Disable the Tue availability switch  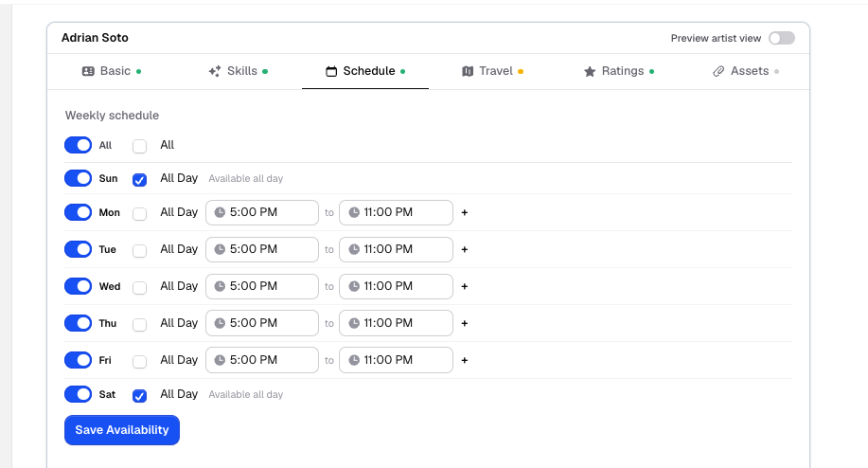click(x=78, y=249)
